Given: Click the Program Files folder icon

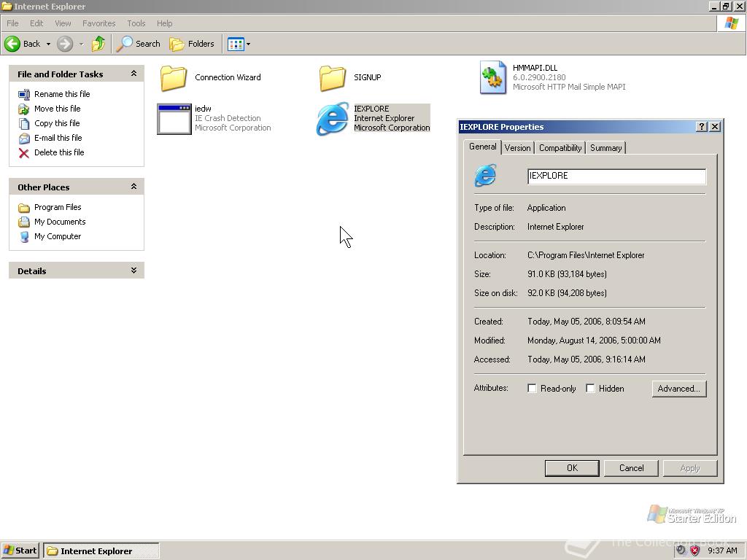Looking at the screenshot, I should click(x=24, y=208).
